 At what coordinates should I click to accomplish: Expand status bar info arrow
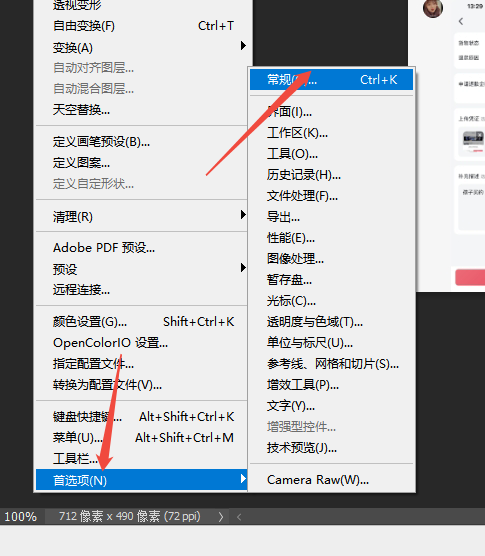click(x=221, y=517)
